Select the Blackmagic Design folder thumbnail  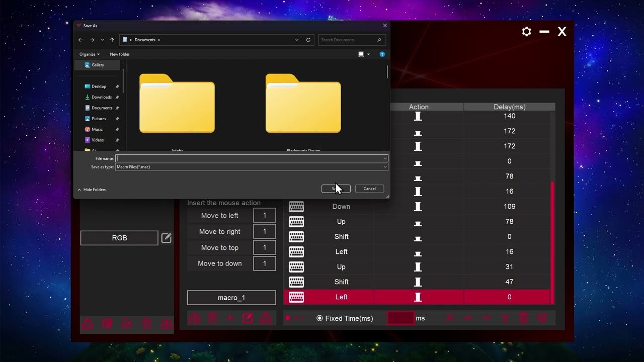(x=303, y=104)
